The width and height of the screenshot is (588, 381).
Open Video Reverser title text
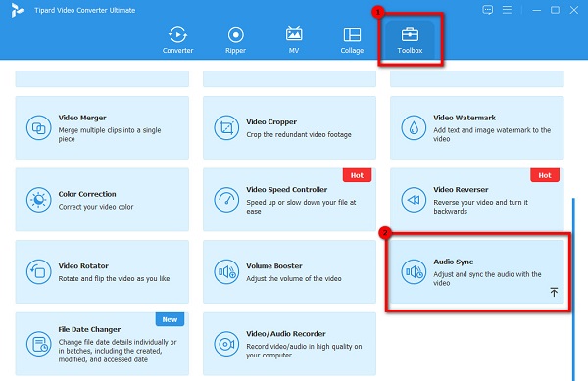(461, 189)
